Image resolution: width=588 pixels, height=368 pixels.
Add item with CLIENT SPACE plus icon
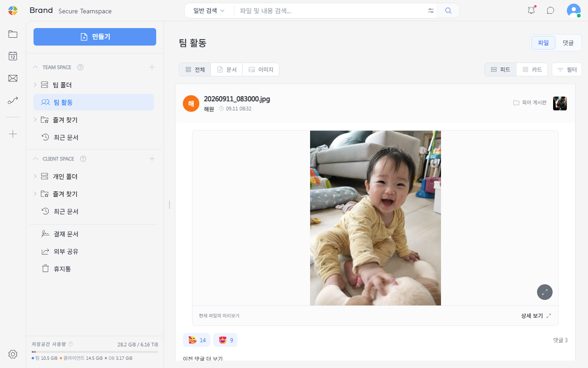[x=152, y=159]
